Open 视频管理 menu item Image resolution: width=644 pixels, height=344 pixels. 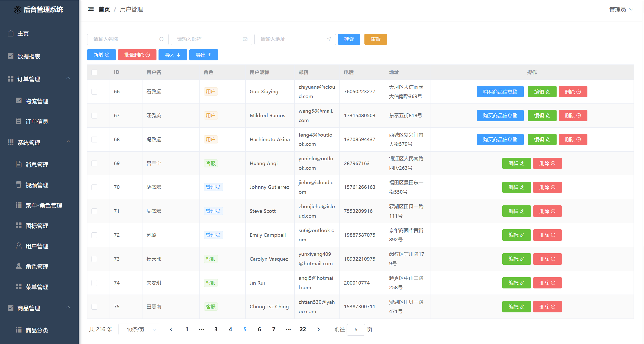[39, 185]
